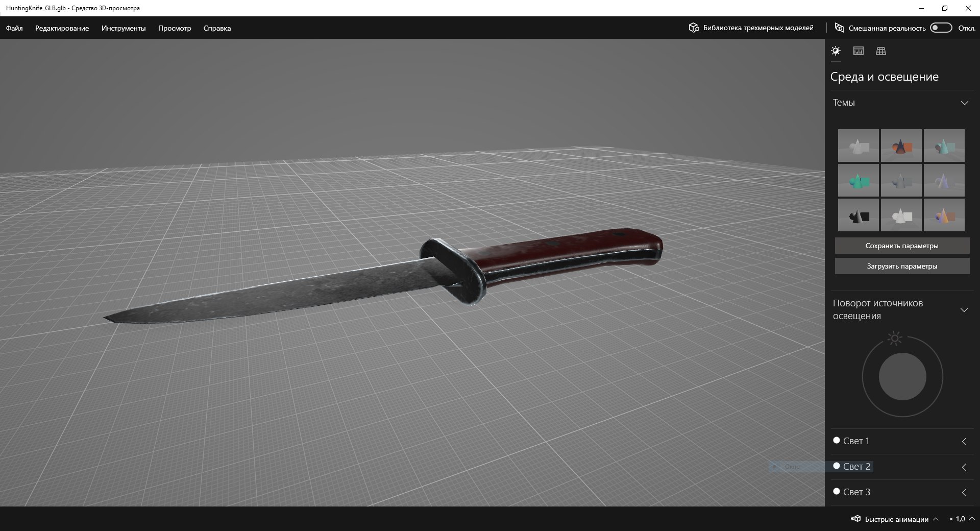Choose the white shapes theme in bottom-middle thumbnail
Image resolution: width=980 pixels, height=531 pixels.
click(901, 215)
